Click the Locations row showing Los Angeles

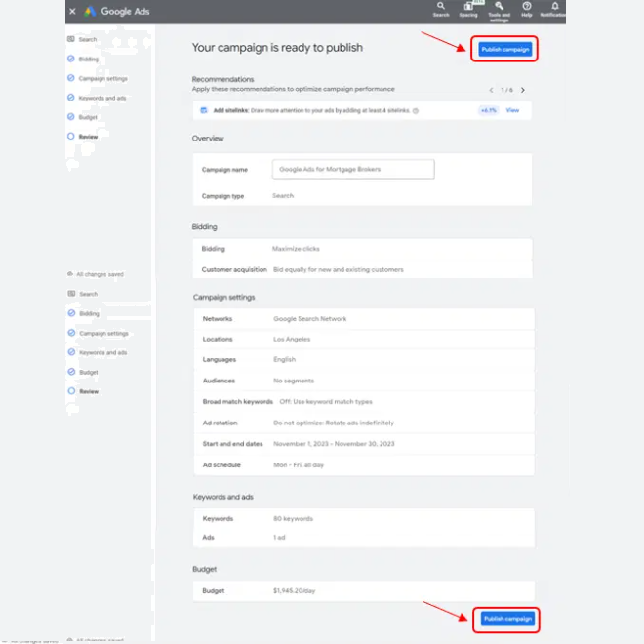pyautogui.click(x=362, y=340)
